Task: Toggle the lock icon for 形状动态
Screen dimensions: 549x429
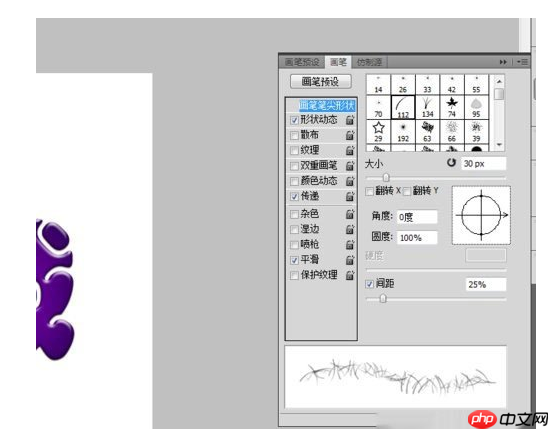Action: 350,120
